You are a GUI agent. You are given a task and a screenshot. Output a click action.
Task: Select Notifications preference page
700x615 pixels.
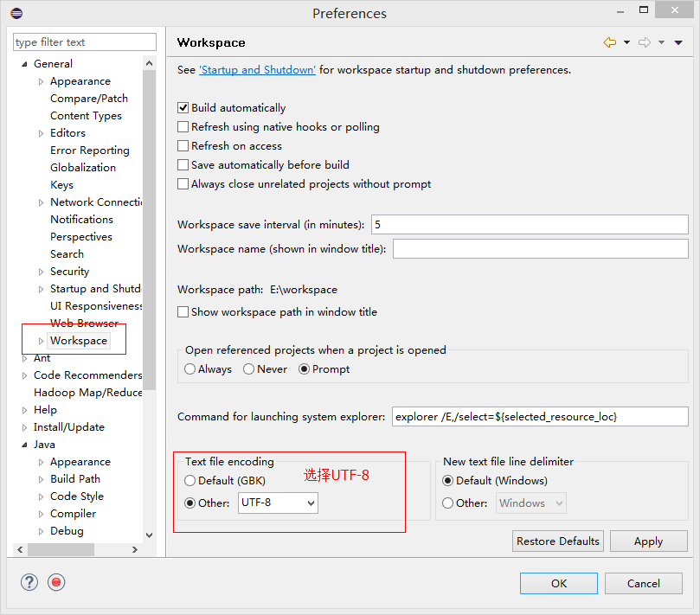81,219
